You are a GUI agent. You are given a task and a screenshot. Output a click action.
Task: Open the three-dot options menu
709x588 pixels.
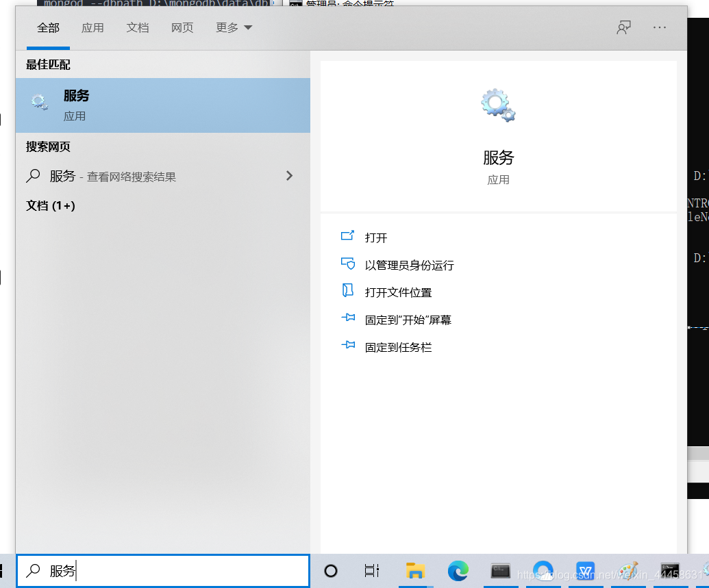659,27
